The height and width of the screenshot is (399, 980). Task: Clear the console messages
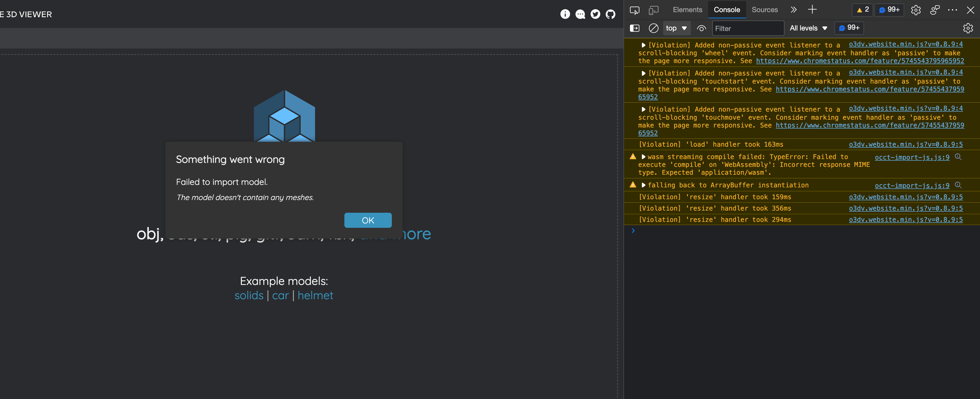(x=654, y=28)
